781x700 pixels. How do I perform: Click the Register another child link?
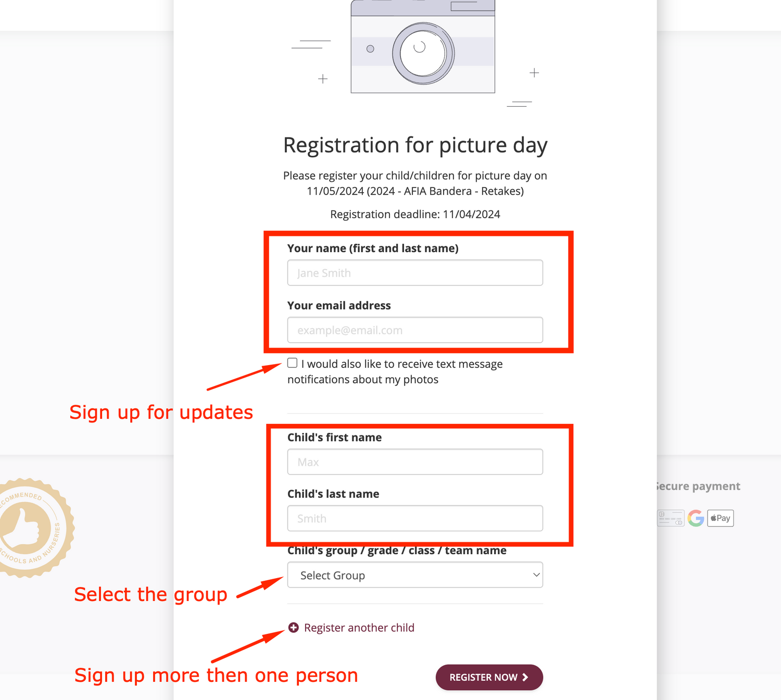pos(359,628)
